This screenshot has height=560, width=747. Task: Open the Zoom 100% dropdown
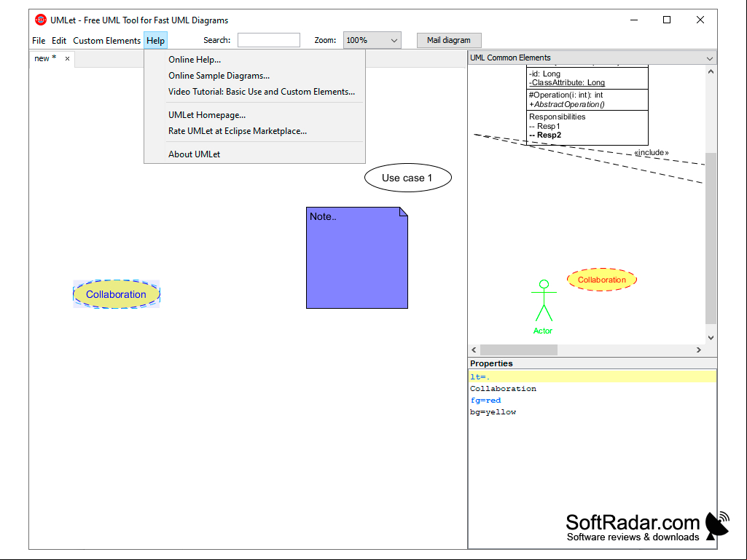[372, 40]
